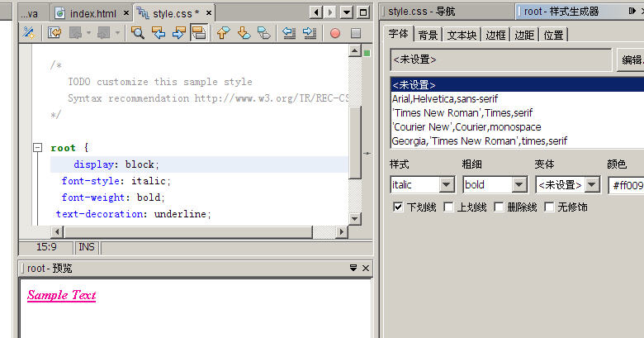Enable the 上划线 overline checkbox
The height and width of the screenshot is (338, 644).
(448, 207)
